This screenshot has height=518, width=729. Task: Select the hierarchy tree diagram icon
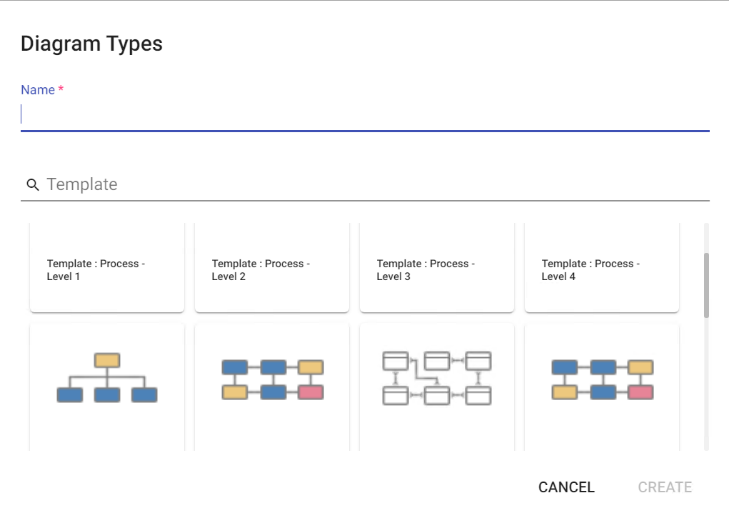pyautogui.click(x=107, y=378)
